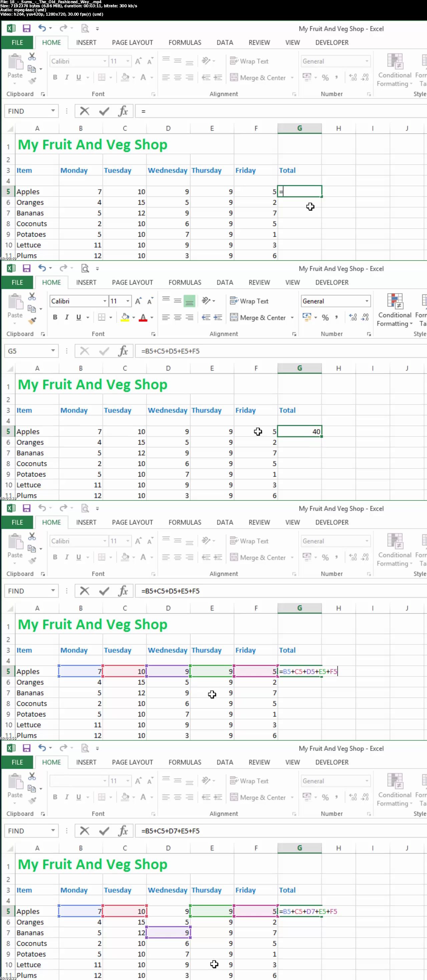Image resolution: width=427 pixels, height=980 pixels.
Task: Click Cancel X beside formula bar containing only =
Action: [84, 111]
